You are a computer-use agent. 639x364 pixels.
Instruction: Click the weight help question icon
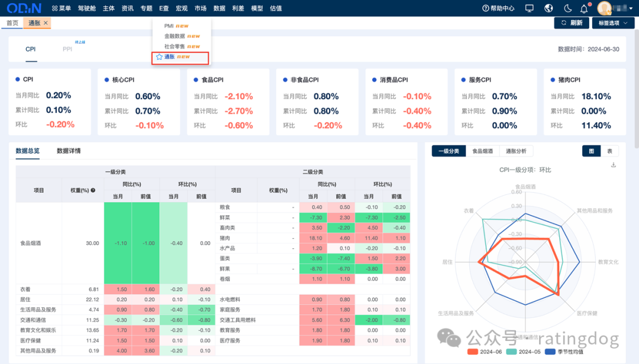click(x=93, y=190)
